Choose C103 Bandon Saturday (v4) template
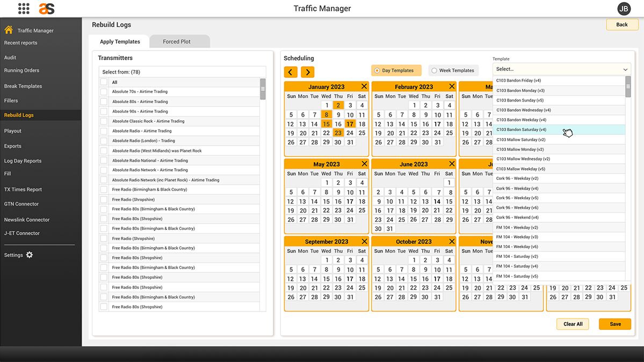The width and height of the screenshot is (644, 362). point(559,129)
